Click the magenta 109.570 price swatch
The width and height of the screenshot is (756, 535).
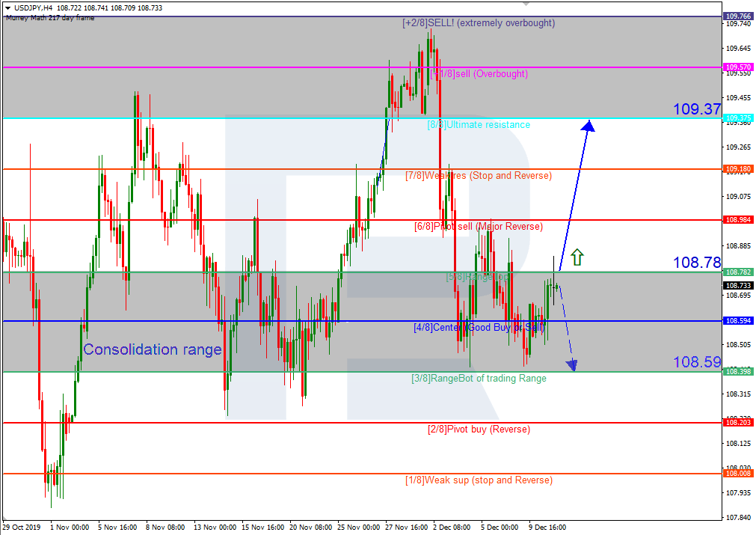pos(738,67)
